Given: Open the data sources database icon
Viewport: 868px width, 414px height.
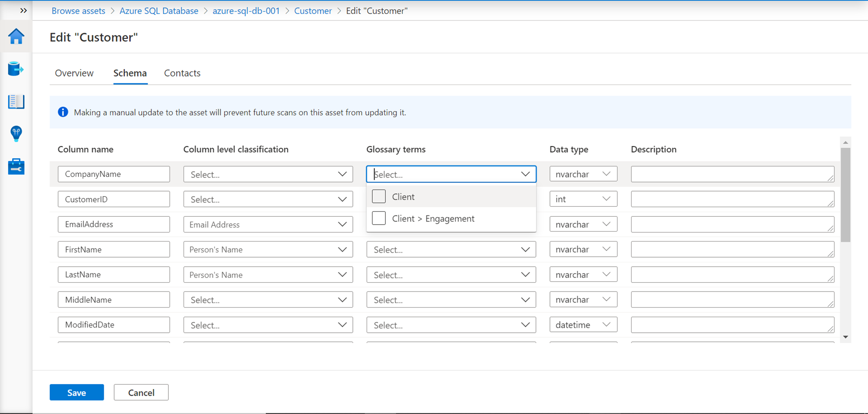Looking at the screenshot, I should pyautogui.click(x=16, y=69).
